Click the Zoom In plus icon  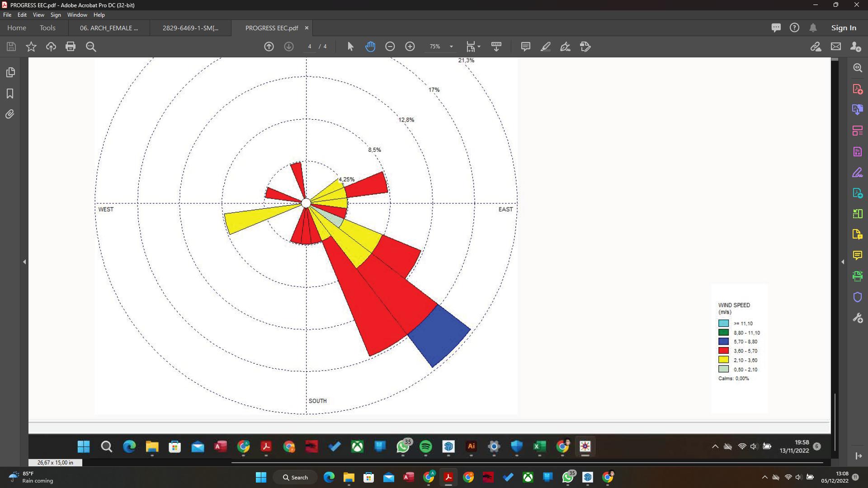tap(410, 47)
